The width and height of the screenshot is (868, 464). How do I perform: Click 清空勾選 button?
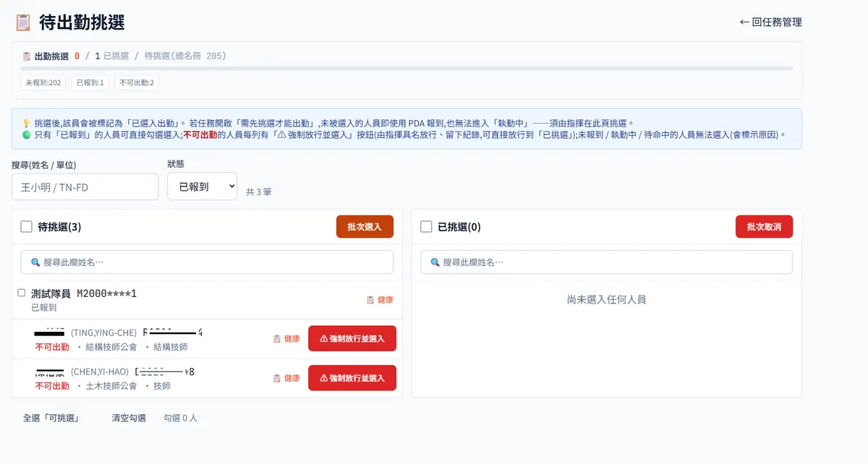pos(129,418)
